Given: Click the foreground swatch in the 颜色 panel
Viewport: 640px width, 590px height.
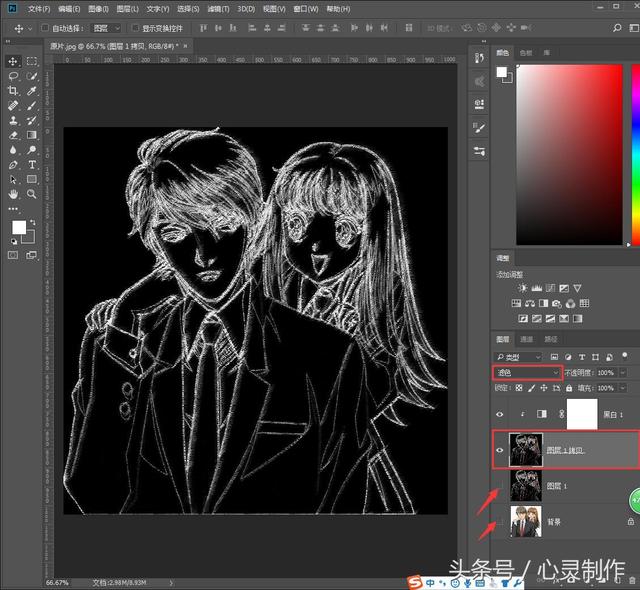Looking at the screenshot, I should tap(501, 72).
